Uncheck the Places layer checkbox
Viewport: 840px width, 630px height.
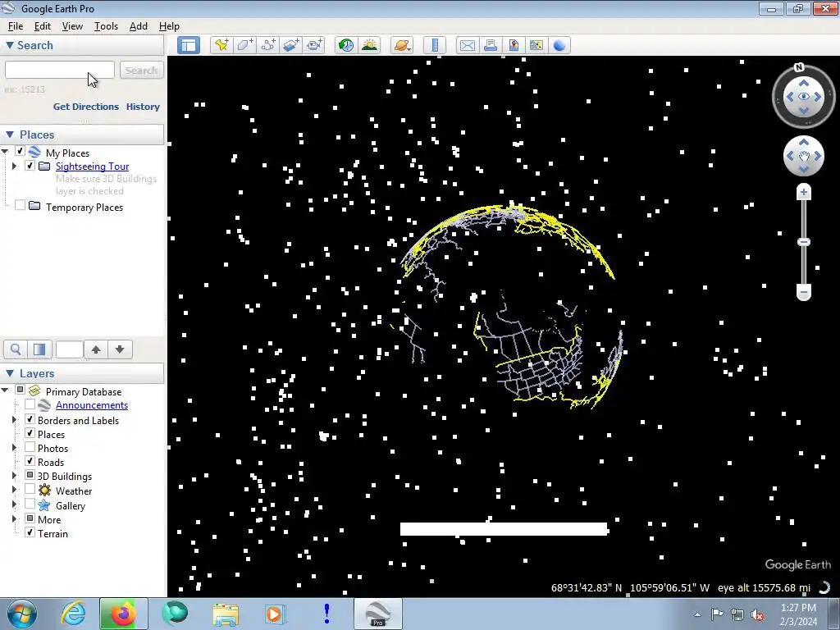30,433
